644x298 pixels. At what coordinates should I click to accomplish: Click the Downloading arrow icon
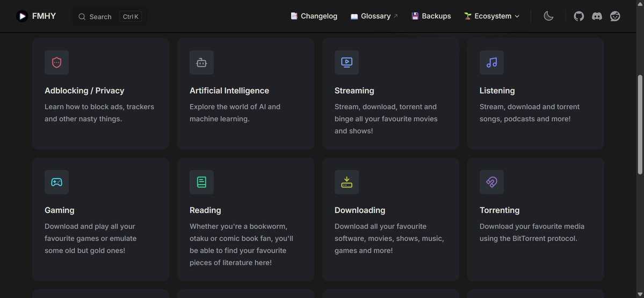346,182
